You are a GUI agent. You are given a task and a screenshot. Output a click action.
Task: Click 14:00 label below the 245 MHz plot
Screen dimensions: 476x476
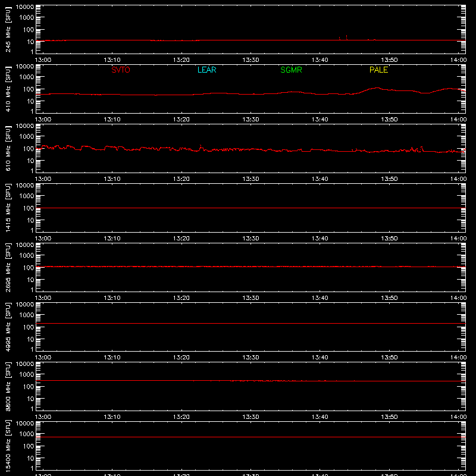458,60
